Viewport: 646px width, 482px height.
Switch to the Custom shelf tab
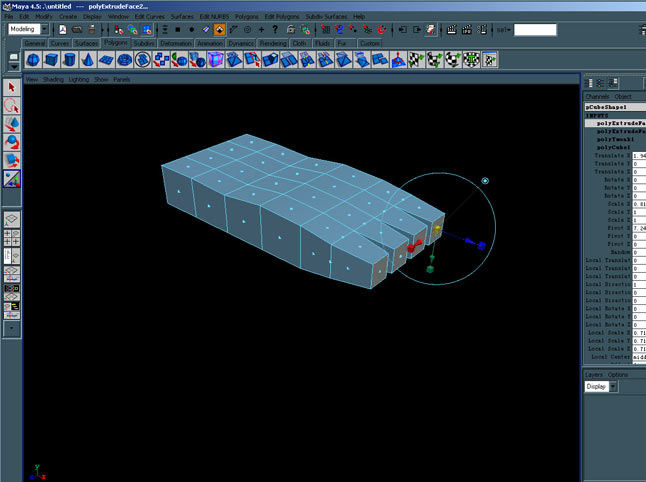point(370,43)
